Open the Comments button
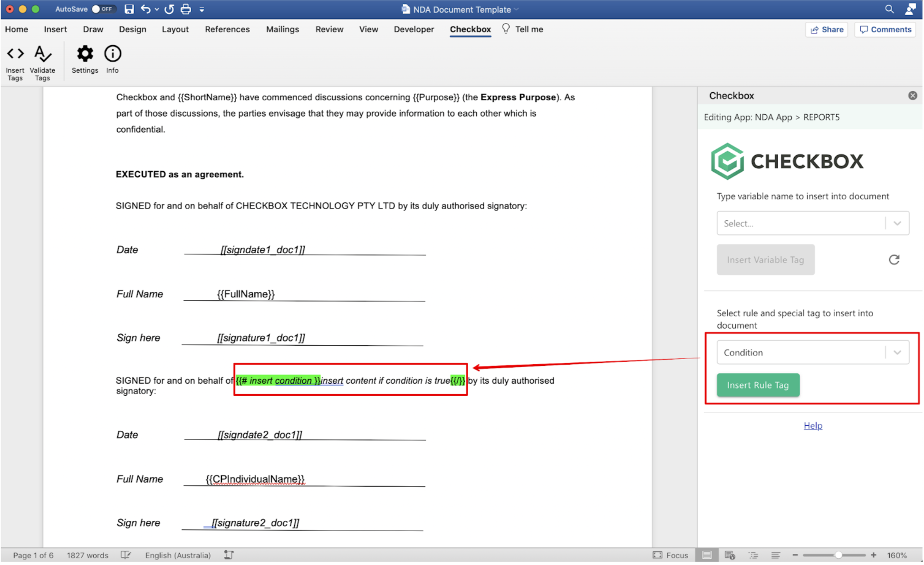Viewport: 924px width, 565px height. (x=885, y=29)
